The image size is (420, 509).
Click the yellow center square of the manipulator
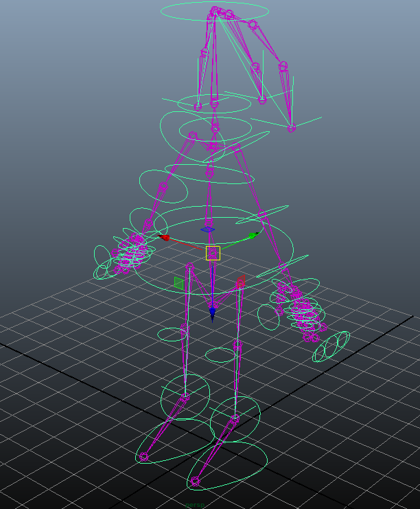pyautogui.click(x=213, y=253)
